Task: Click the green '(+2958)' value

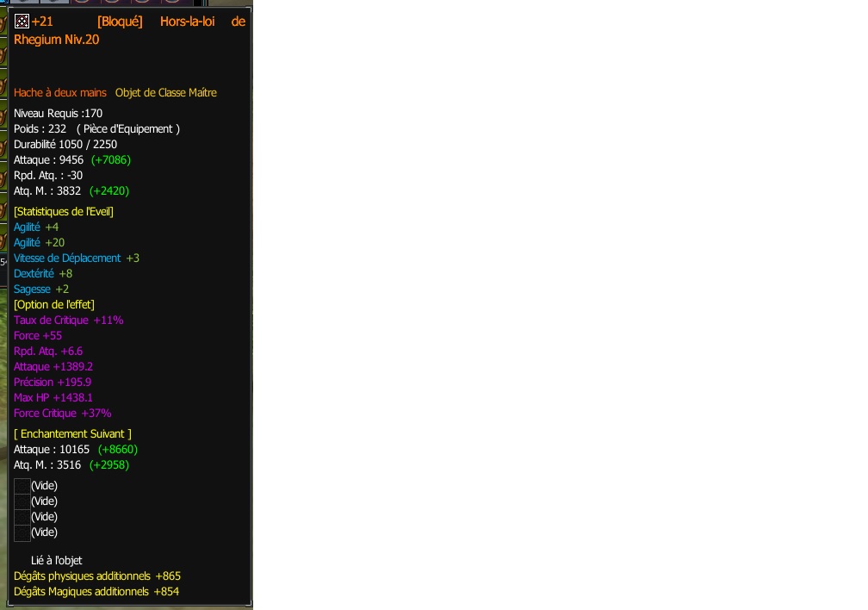Action: 109,465
